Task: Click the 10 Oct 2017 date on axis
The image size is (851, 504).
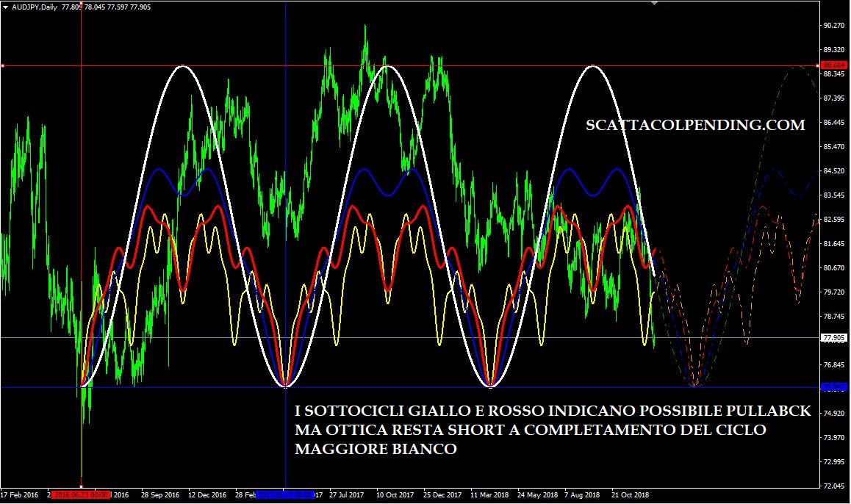Action: click(396, 494)
